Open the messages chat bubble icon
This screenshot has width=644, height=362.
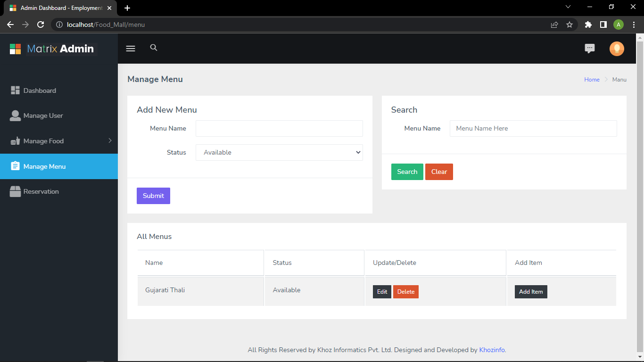pos(589,49)
